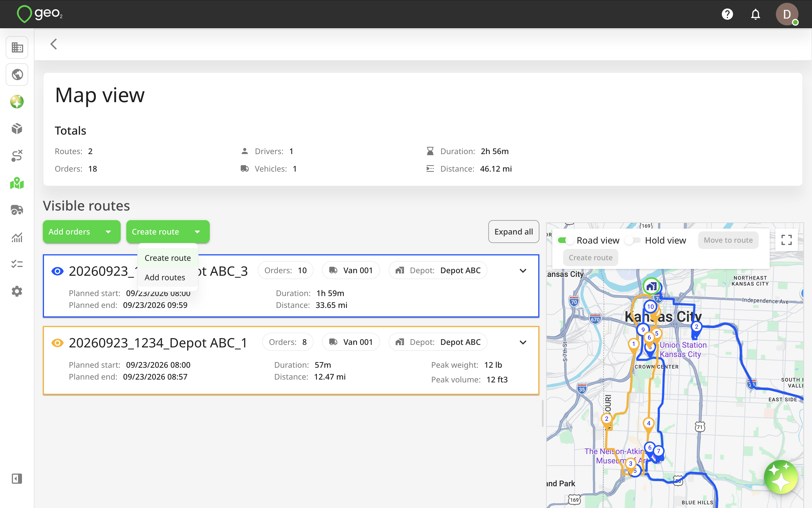Expand the Depot ABC_1 route card
The width and height of the screenshot is (812, 508).
tap(523, 342)
